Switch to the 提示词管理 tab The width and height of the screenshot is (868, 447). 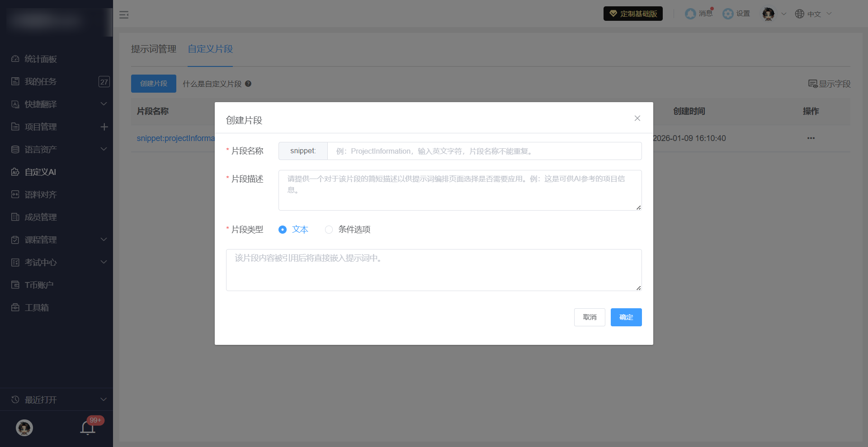point(154,49)
